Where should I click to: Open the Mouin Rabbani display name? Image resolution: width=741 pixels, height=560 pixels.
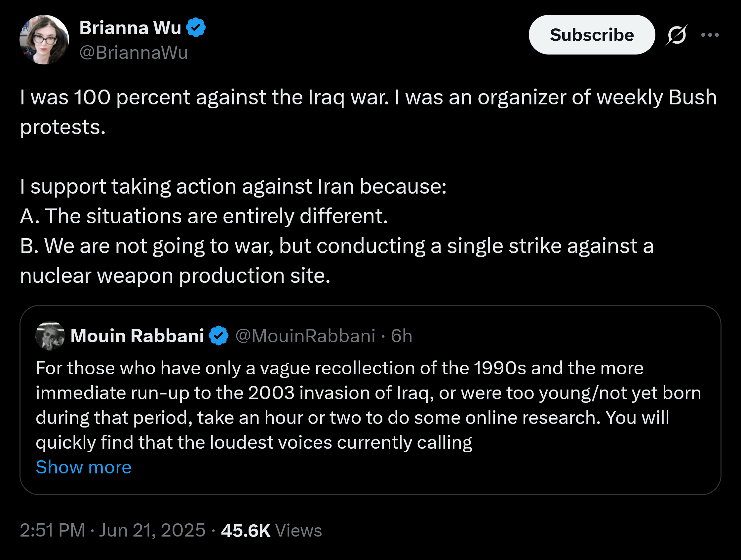click(x=137, y=336)
